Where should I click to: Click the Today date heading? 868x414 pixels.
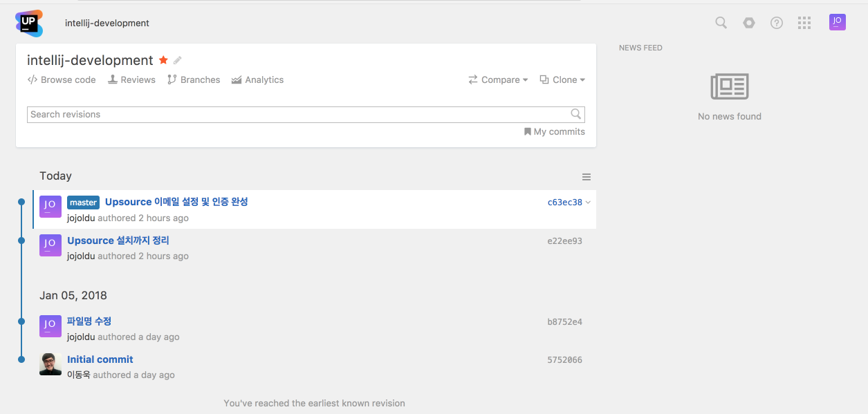pos(56,176)
